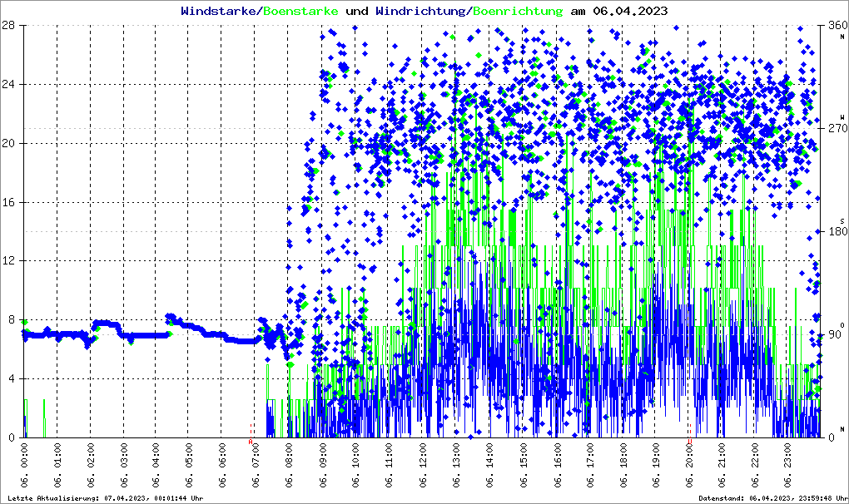849x504 pixels.
Task: Click the 8 wind strength axis label
Action: click(x=12, y=319)
